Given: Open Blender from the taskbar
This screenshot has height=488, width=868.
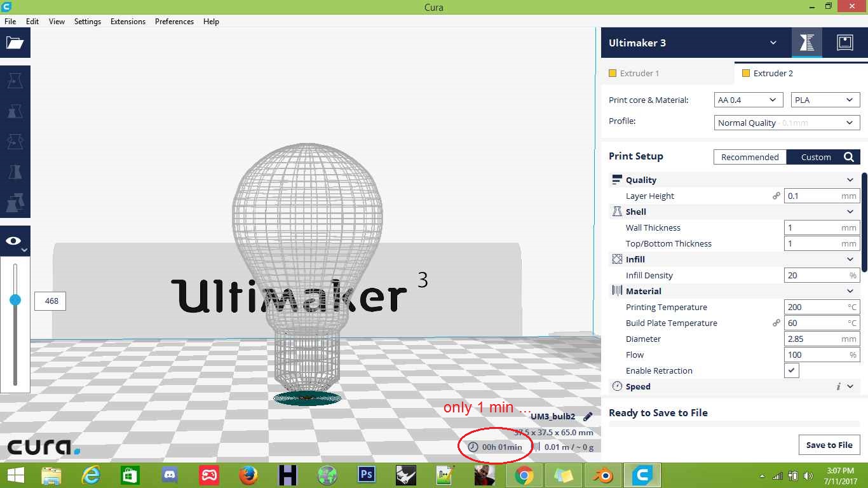Looking at the screenshot, I should [602, 475].
